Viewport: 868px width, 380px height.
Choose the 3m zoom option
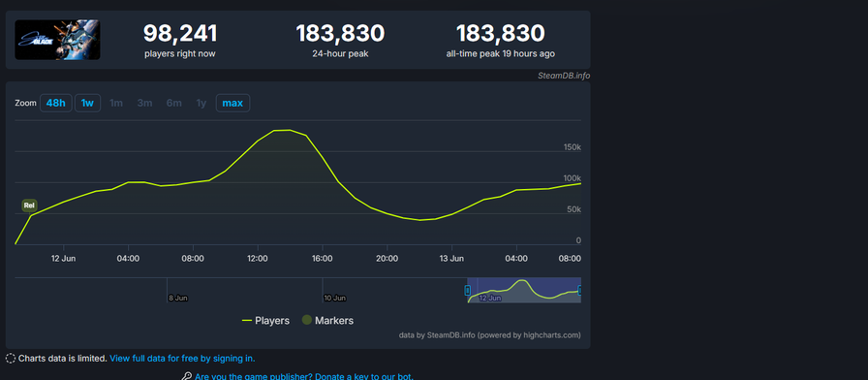pyautogui.click(x=145, y=103)
